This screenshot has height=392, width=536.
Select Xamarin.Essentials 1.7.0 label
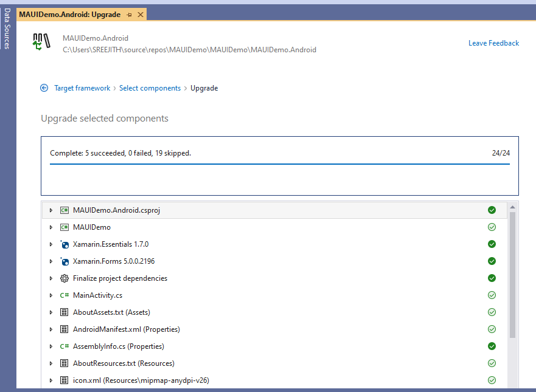point(111,244)
